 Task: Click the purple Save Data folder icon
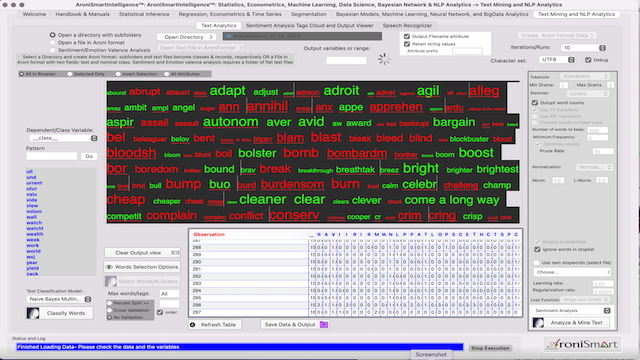[324, 324]
